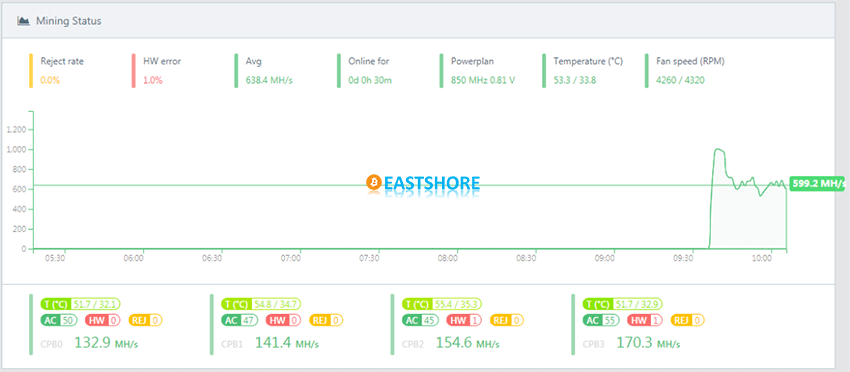Click the CPB2 AC 45 badge
The image size is (850, 372).
tap(420, 320)
